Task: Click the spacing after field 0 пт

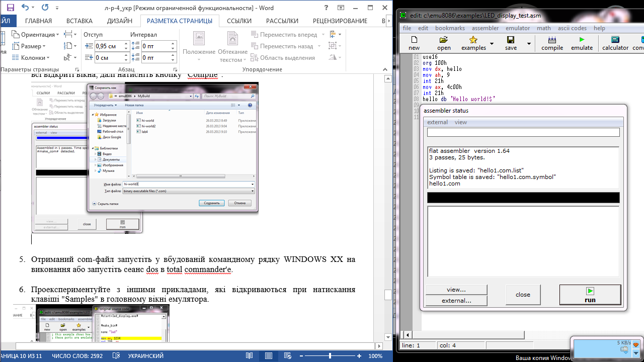Action: pyautogui.click(x=156, y=57)
